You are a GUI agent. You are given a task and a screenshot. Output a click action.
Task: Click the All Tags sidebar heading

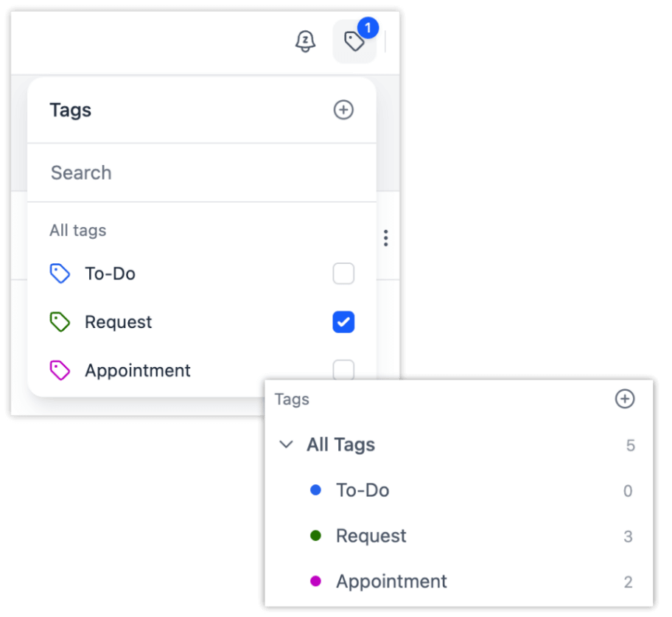coord(340,445)
